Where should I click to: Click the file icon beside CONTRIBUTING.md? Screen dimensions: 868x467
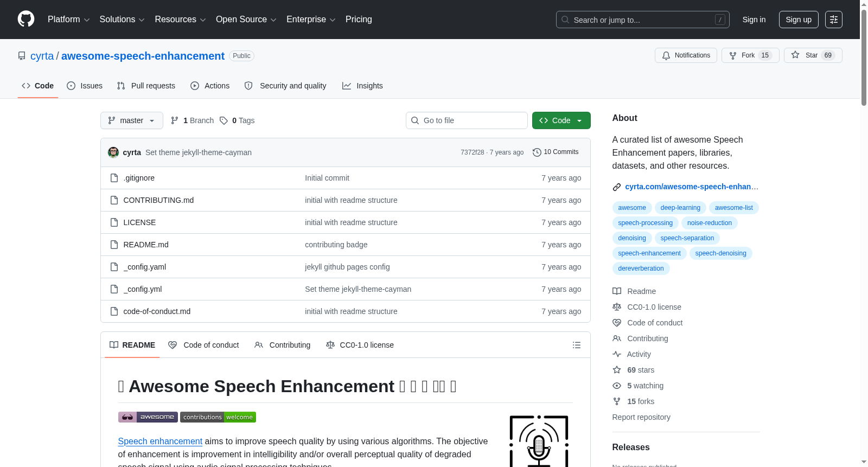pos(114,200)
